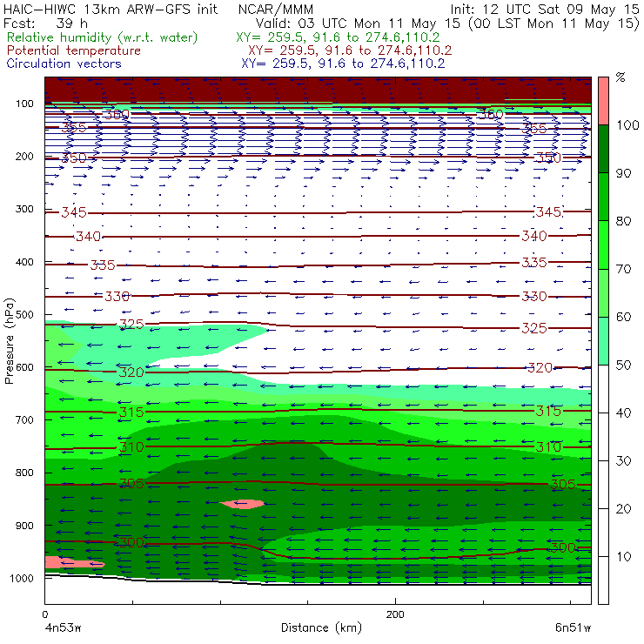Select the green XY= 259.5, 91.6 coordinates text

pos(338,37)
